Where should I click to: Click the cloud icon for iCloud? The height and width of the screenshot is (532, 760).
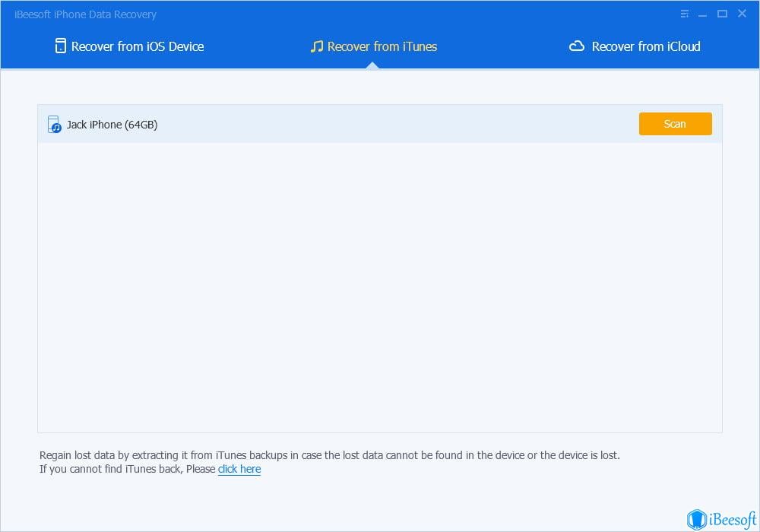pyautogui.click(x=576, y=46)
